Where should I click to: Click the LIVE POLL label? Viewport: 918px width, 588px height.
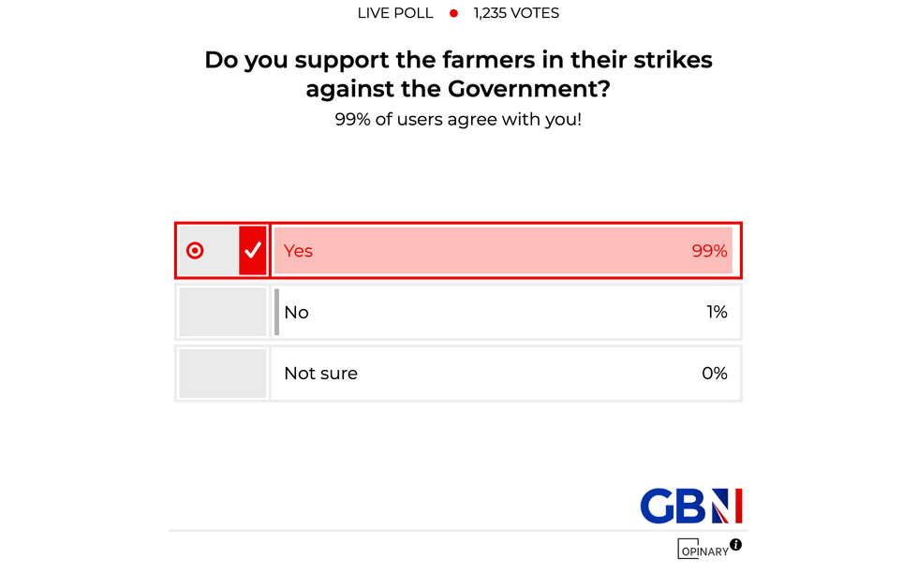click(395, 13)
